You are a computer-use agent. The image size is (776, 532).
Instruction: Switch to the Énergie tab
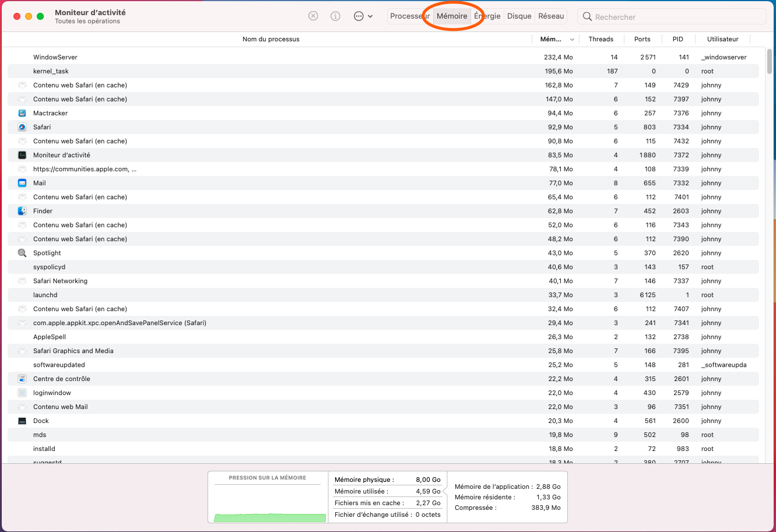click(487, 16)
